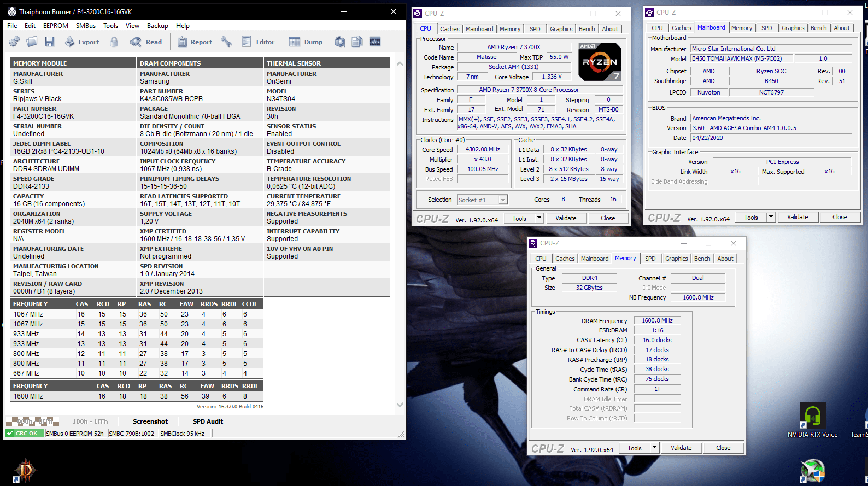Select the 100h - 1FFh address range
Screen dimensions: 868x486
tap(90, 421)
